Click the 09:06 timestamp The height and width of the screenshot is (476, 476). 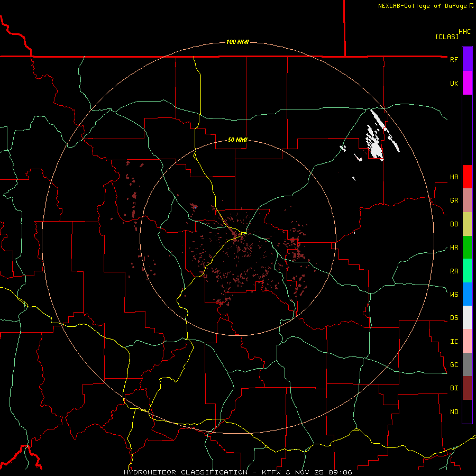(x=340, y=472)
